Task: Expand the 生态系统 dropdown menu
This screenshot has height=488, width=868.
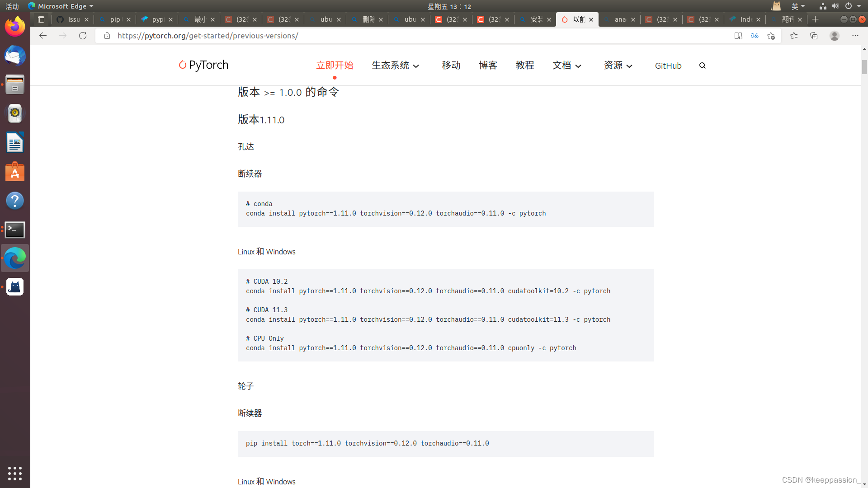Action: tap(395, 66)
